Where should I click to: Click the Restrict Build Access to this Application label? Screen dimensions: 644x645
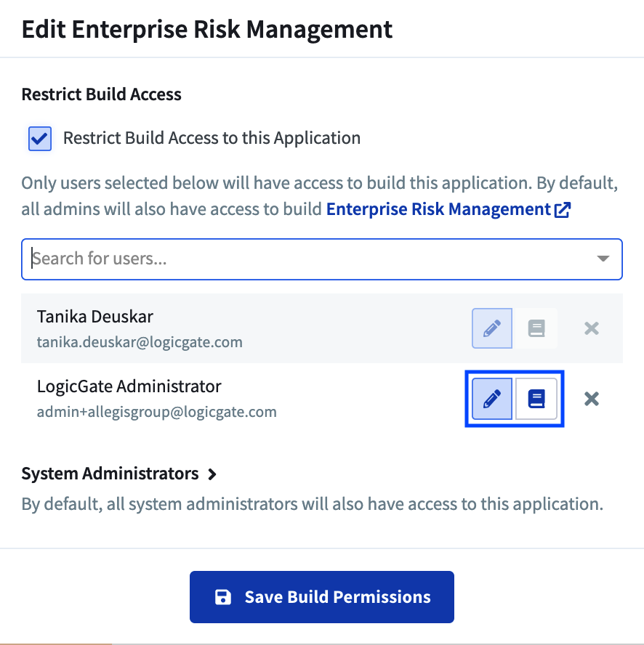[212, 138]
